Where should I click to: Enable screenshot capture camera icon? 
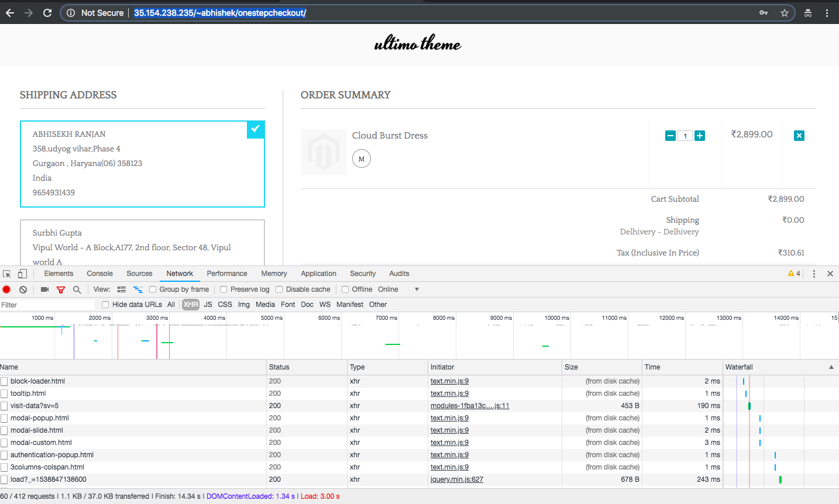pos(44,289)
